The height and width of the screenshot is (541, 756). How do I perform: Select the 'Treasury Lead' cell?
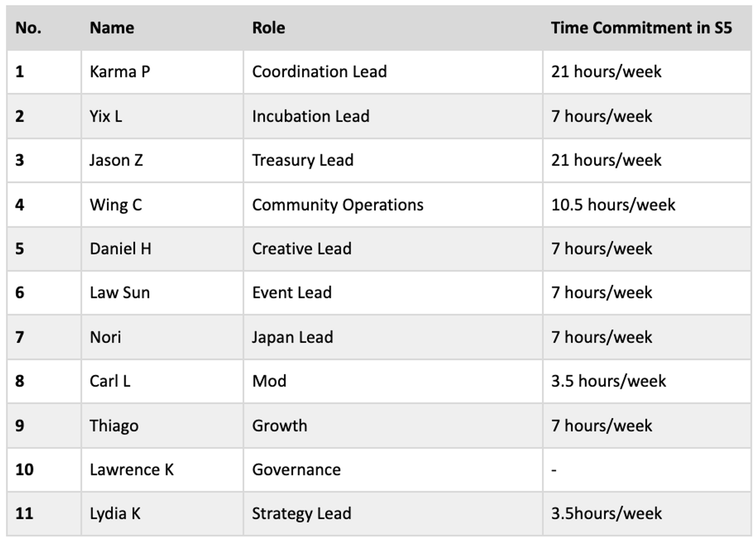coord(302,160)
